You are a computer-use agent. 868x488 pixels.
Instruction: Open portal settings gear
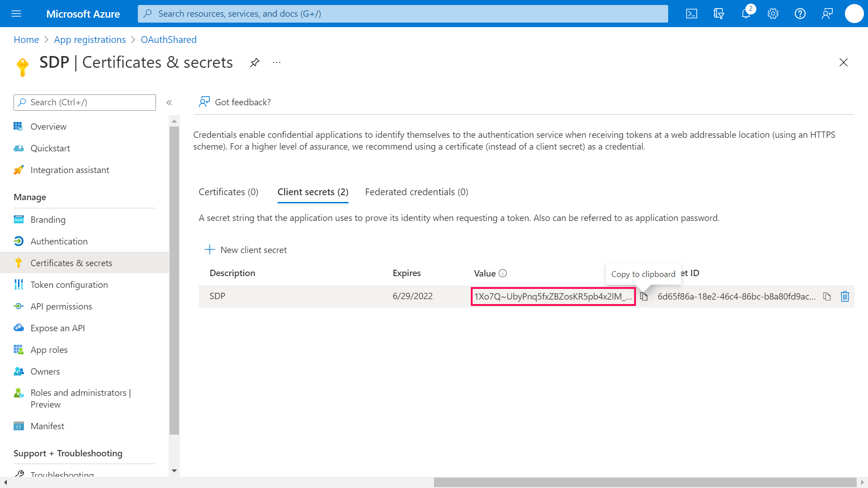[773, 14]
